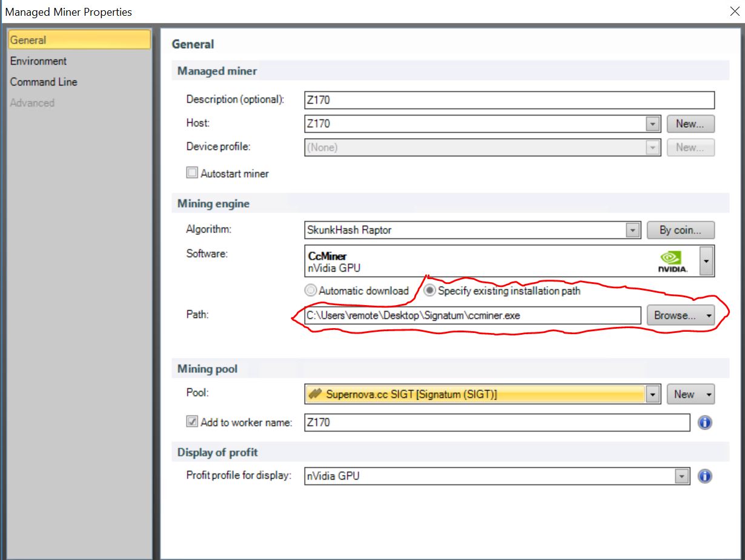The width and height of the screenshot is (745, 560).
Task: Expand the Pool dropdown arrow
Action: [652, 394]
